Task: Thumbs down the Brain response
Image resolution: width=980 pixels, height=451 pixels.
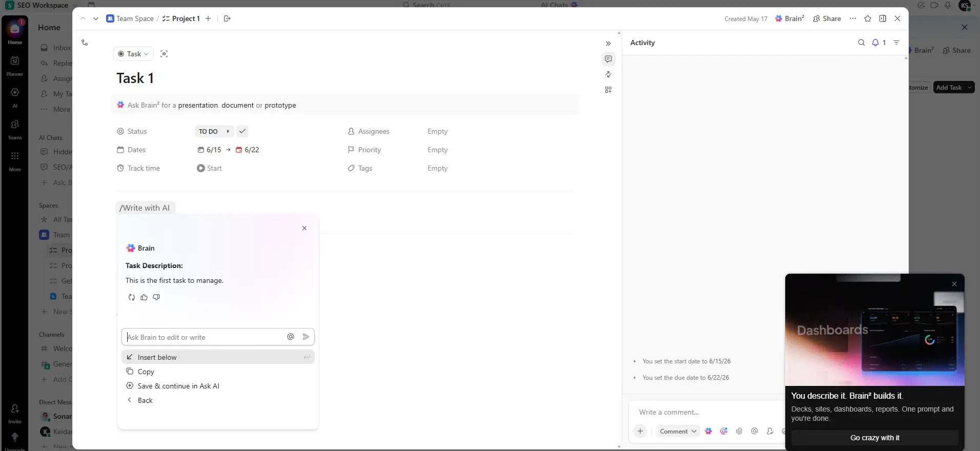Action: (x=156, y=297)
